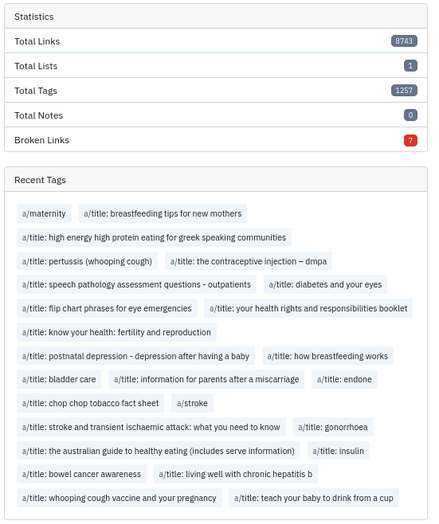The image size is (439, 524).
Task: Select the bowel cancer awareness tag
Action: (x=82, y=474)
